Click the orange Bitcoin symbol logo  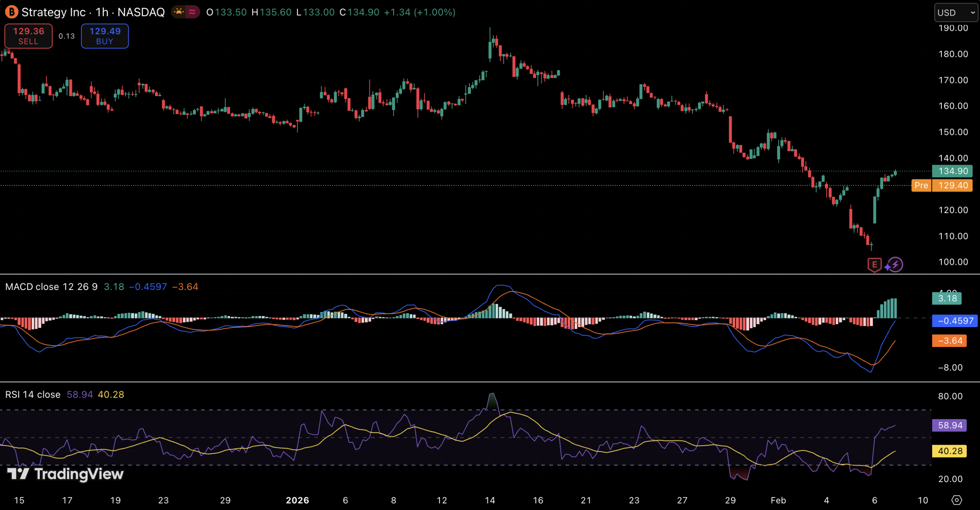pos(11,12)
